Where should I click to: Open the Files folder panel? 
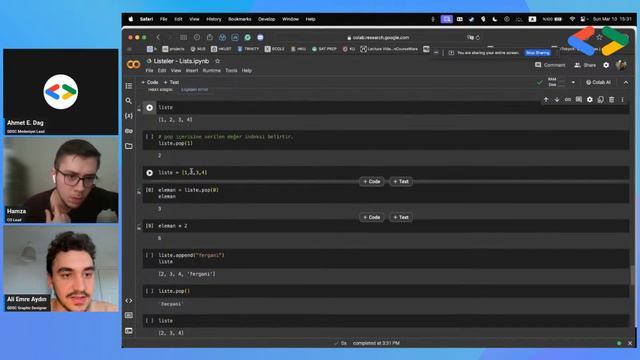click(x=129, y=146)
